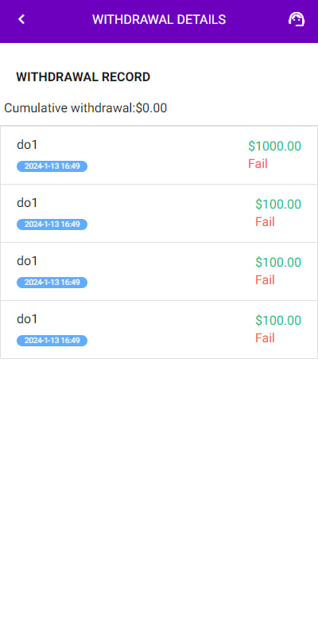Click date badge of the $1000.00 record
The height and width of the screenshot is (644, 318).
click(x=52, y=166)
